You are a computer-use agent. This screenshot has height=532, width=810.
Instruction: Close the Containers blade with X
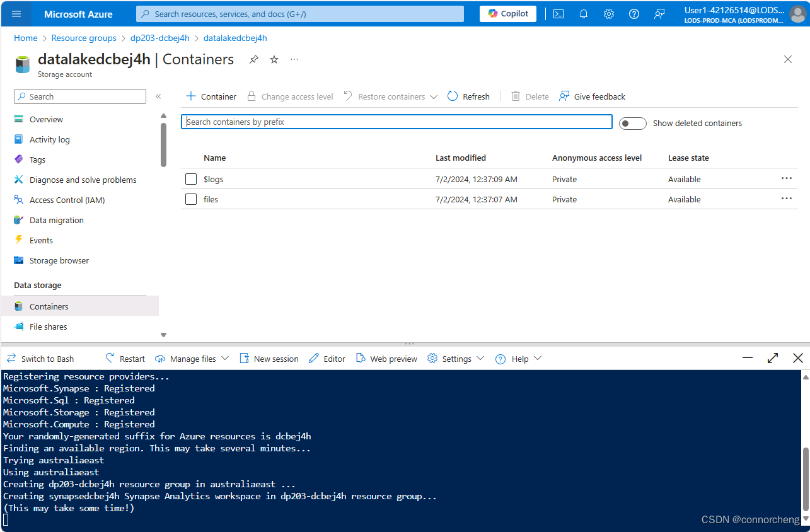point(787,59)
